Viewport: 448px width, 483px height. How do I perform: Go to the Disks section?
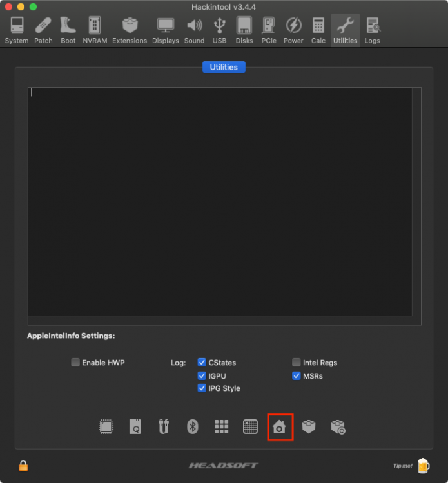244,30
